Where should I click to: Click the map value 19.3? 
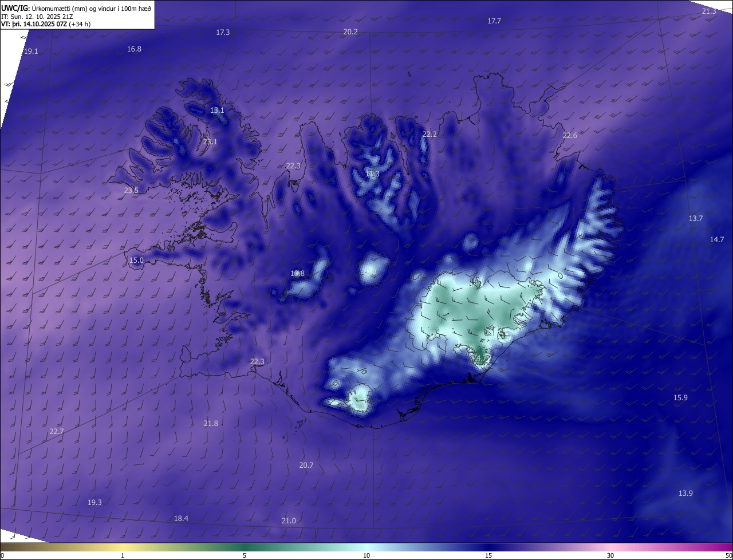(x=94, y=503)
